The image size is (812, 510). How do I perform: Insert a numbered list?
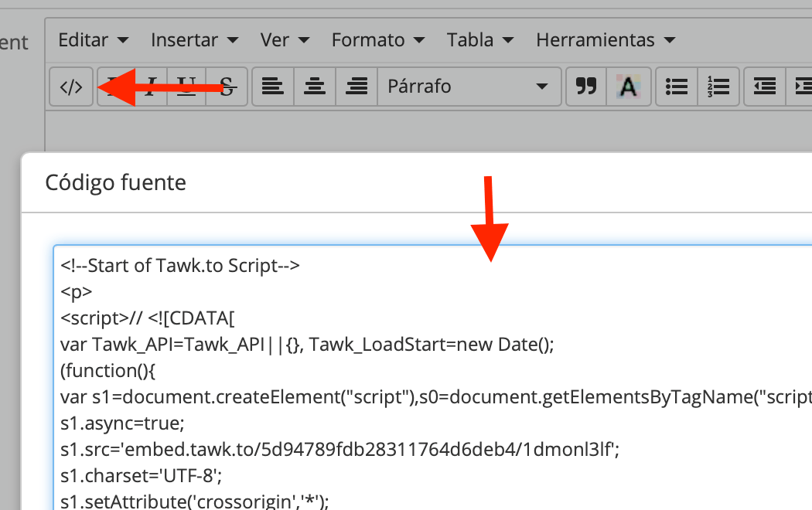click(718, 87)
